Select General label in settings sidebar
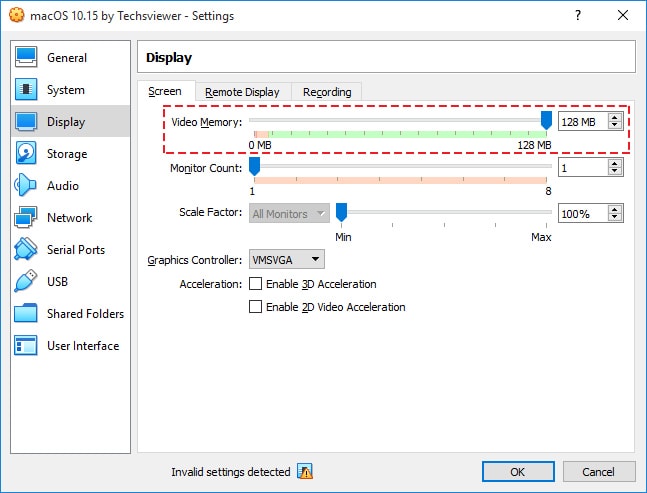 pyautogui.click(x=67, y=58)
